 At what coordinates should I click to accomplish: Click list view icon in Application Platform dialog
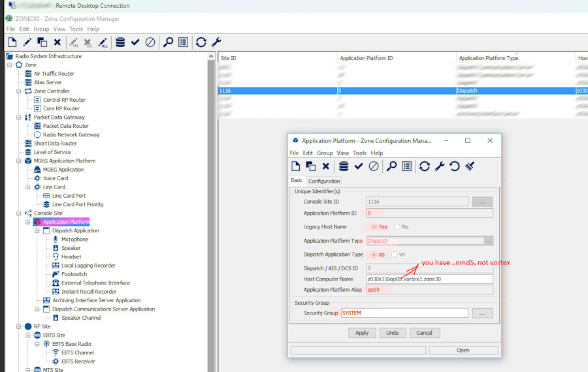(406, 166)
